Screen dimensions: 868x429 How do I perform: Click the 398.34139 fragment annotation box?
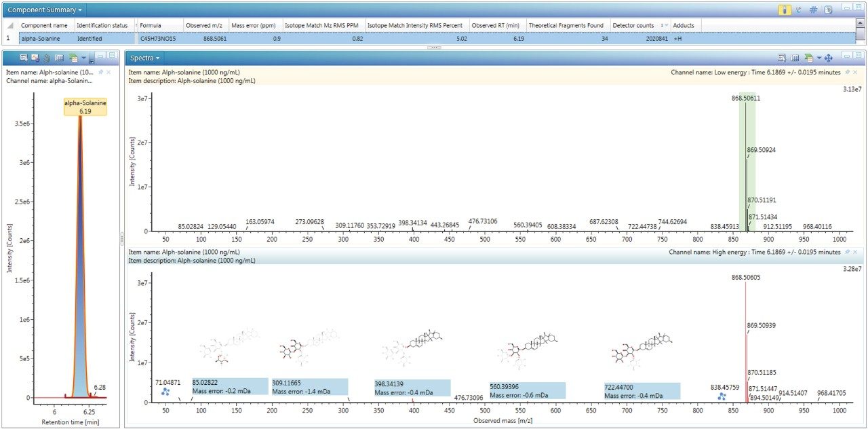(x=412, y=388)
